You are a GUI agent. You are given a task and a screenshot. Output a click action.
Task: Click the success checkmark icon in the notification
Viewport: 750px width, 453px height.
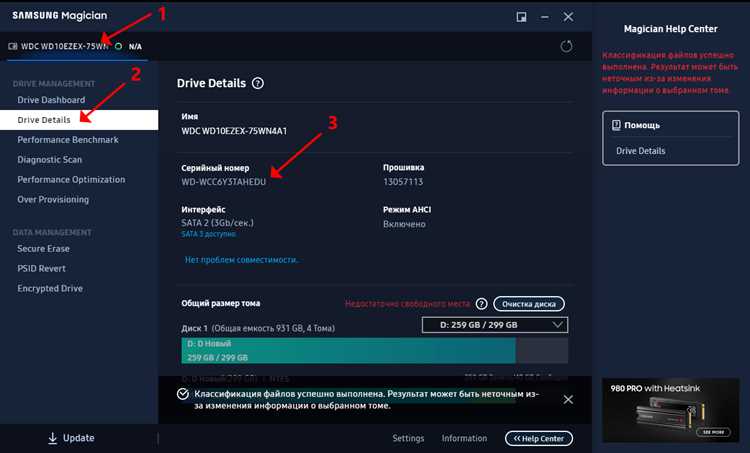click(183, 394)
